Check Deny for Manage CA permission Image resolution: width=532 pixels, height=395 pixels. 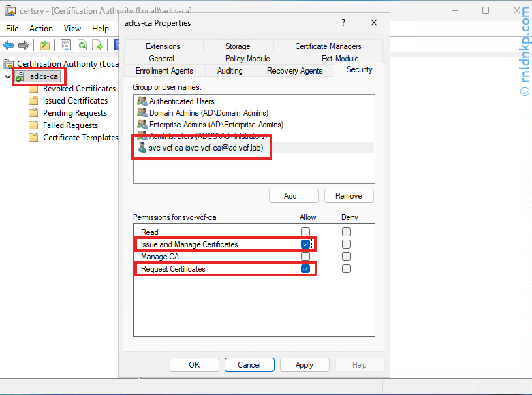click(346, 257)
